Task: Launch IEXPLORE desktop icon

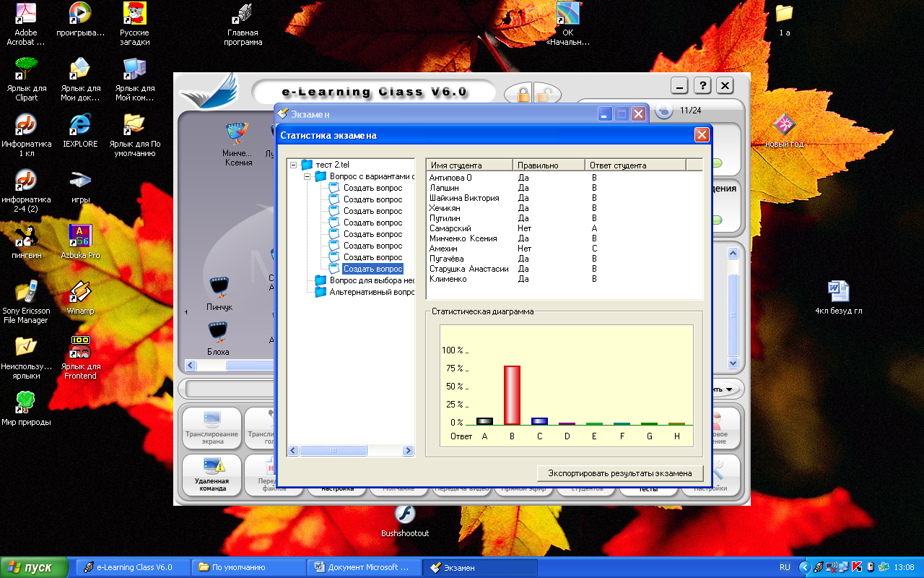Action: click(80, 131)
